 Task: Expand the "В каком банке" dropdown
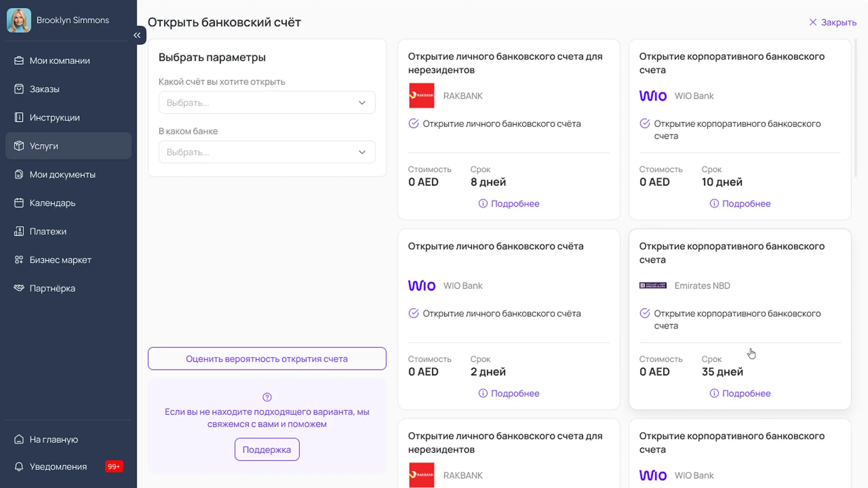267,152
